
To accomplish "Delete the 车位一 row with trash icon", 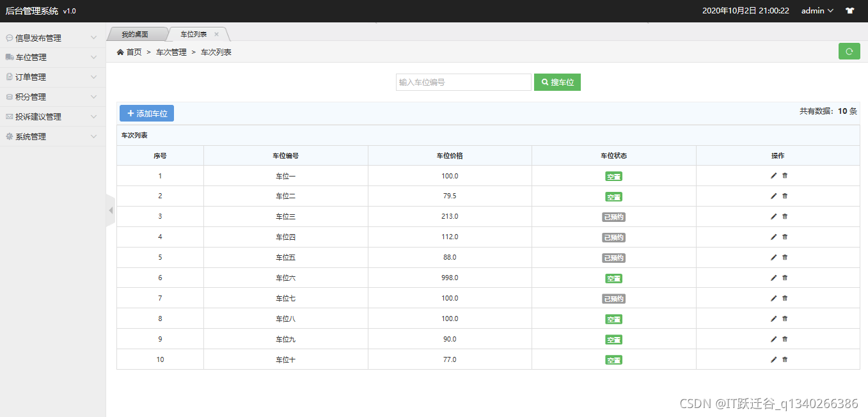I will pyautogui.click(x=785, y=175).
